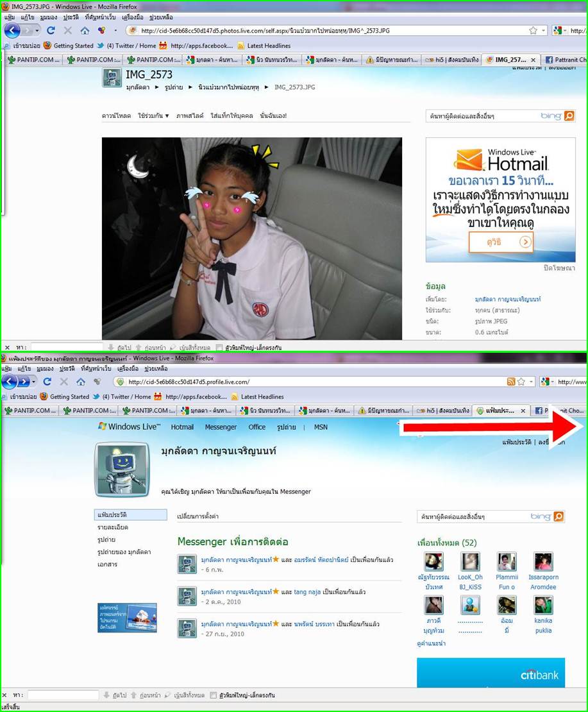Click เปลี่ยนการตั้งค่า settings link
The width and height of the screenshot is (588, 712).
198,516
